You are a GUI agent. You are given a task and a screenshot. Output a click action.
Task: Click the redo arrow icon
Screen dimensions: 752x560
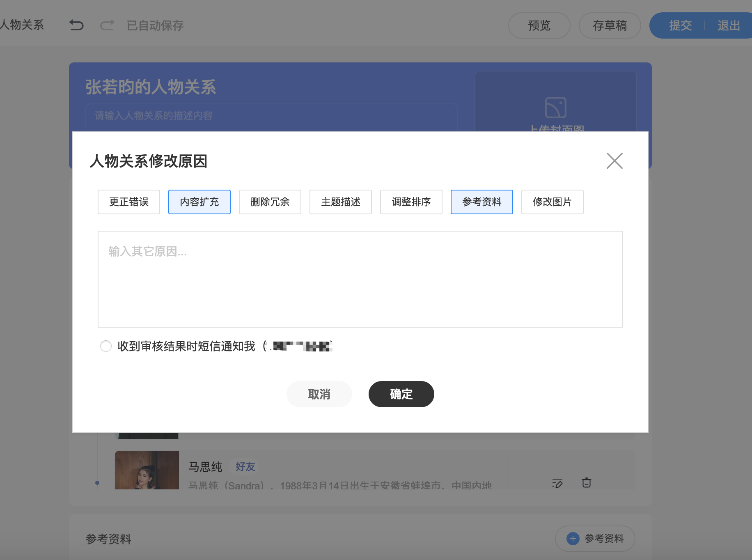(107, 25)
